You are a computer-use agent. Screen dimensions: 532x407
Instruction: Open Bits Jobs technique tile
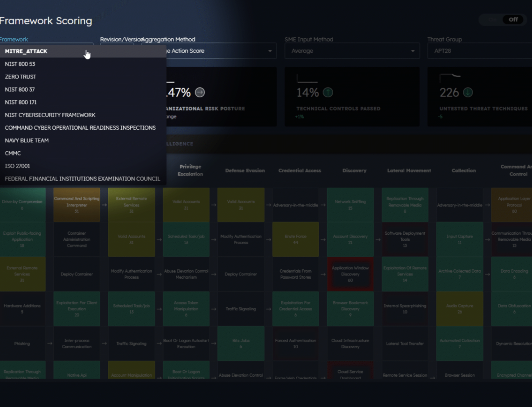tap(241, 344)
